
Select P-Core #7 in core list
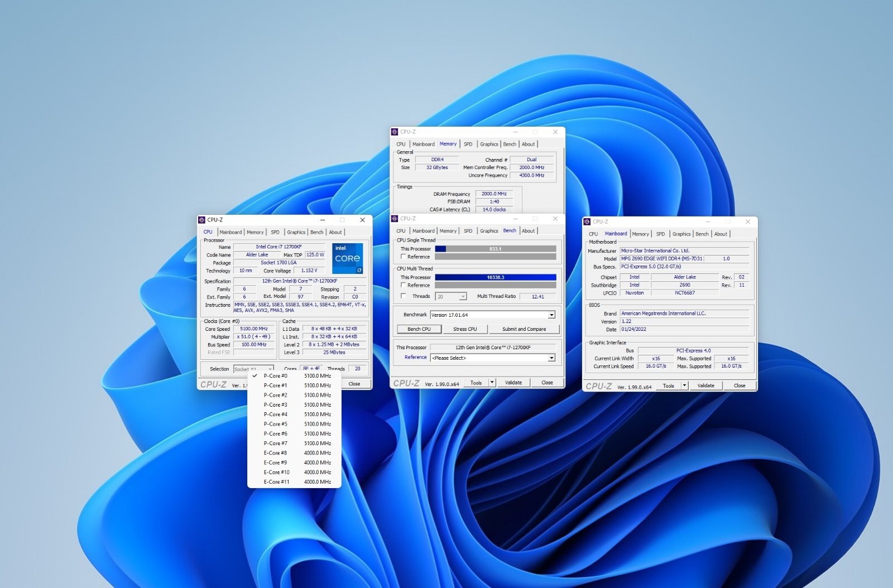[294, 444]
